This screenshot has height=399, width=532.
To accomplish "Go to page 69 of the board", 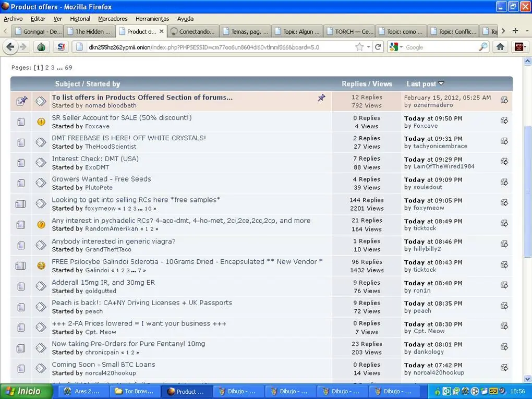I will point(68,67).
